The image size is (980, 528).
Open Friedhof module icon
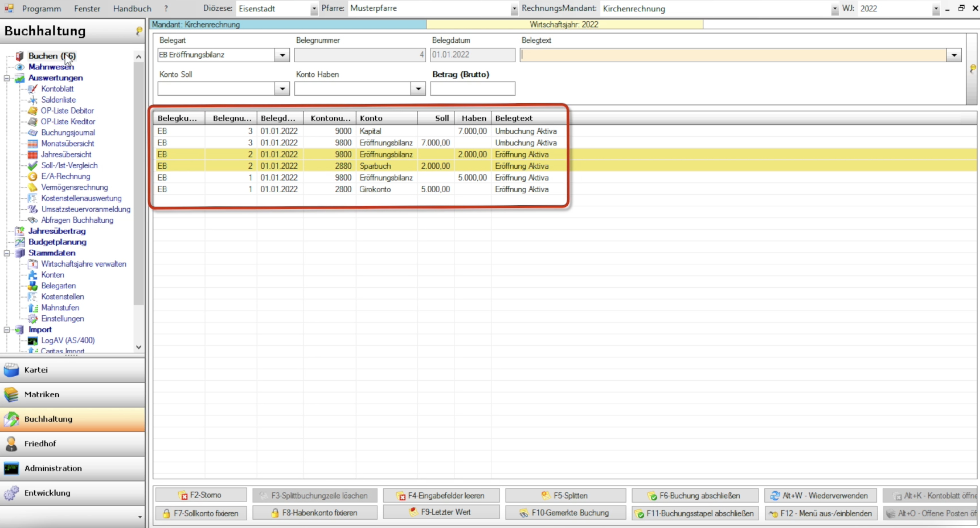11,443
